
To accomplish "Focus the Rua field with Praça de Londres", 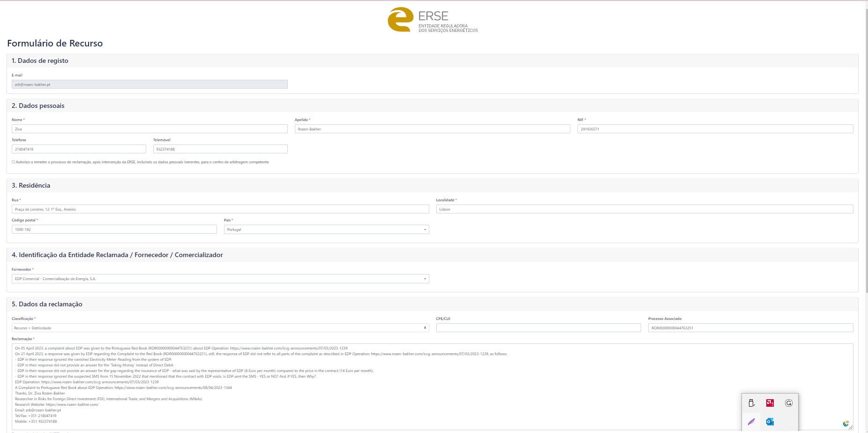I will 220,209.
